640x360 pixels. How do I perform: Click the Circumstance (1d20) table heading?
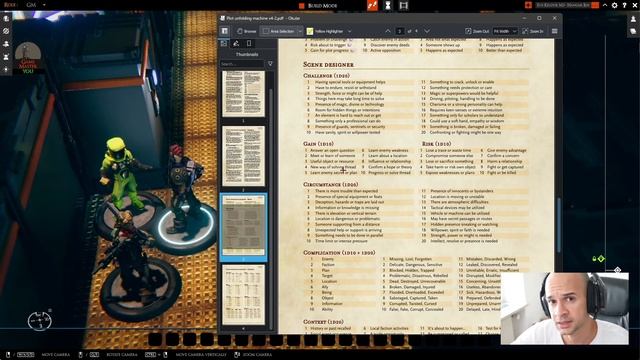click(331, 184)
